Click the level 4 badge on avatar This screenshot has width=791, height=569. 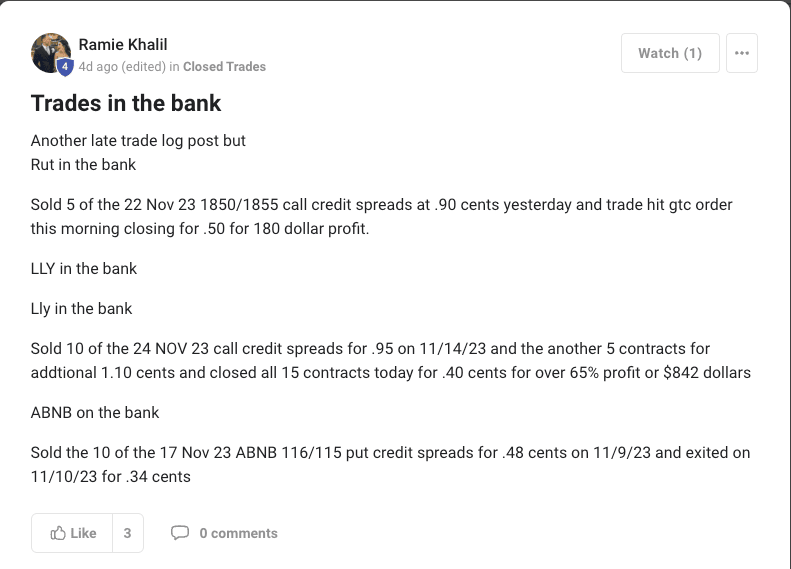pos(65,67)
